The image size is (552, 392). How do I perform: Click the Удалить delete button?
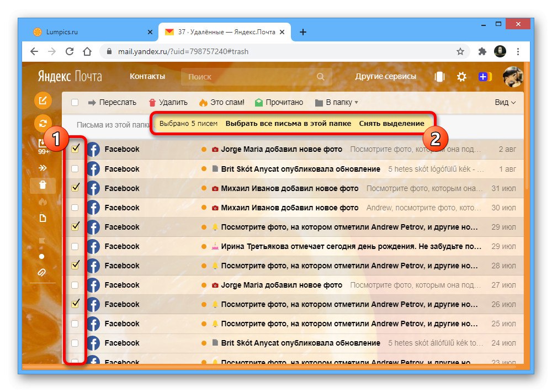tap(168, 103)
